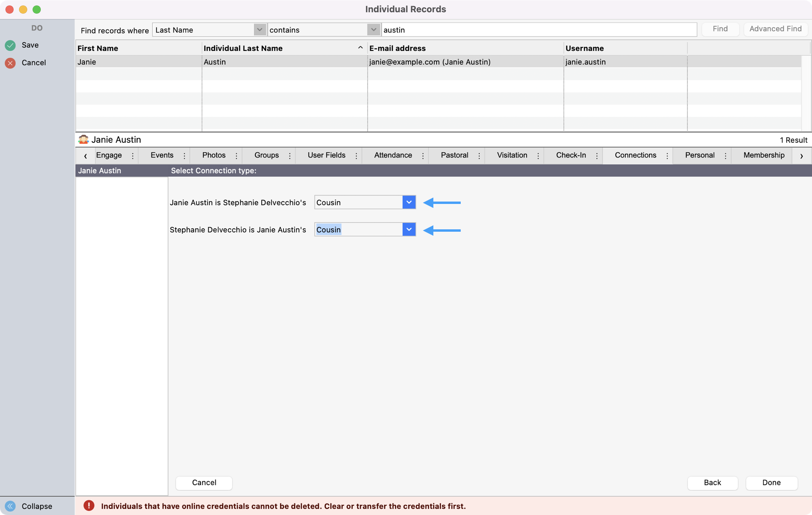Open the three-dot menu beside Events tab
812x515 pixels.
[184, 156]
